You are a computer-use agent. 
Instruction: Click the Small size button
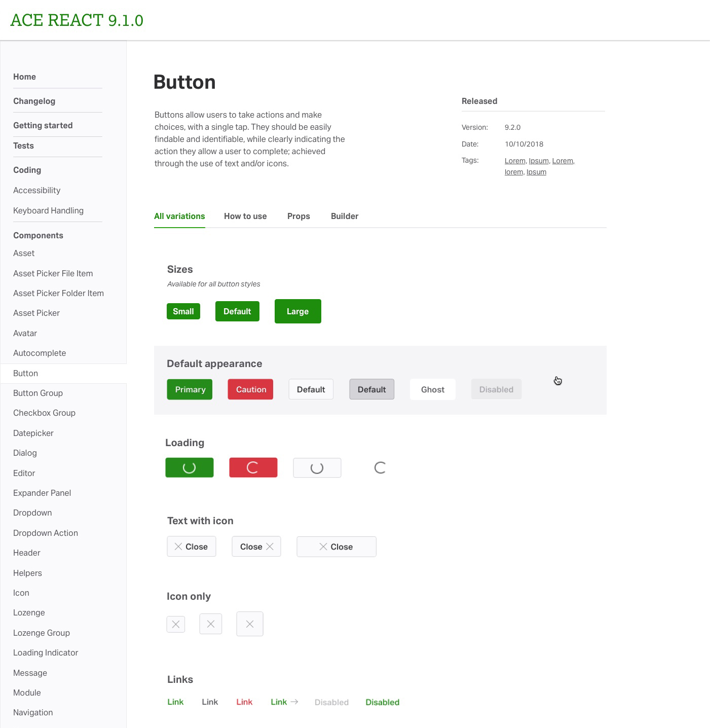point(183,311)
